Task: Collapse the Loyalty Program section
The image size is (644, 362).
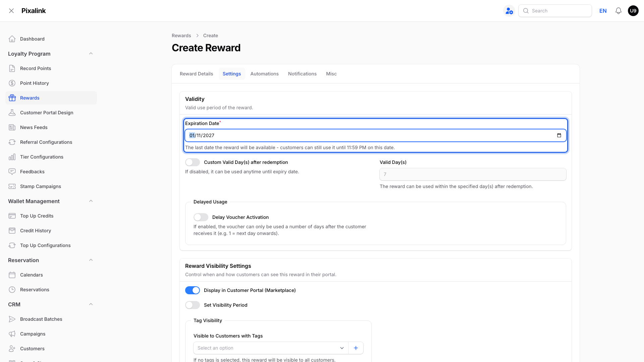Action: [91, 54]
